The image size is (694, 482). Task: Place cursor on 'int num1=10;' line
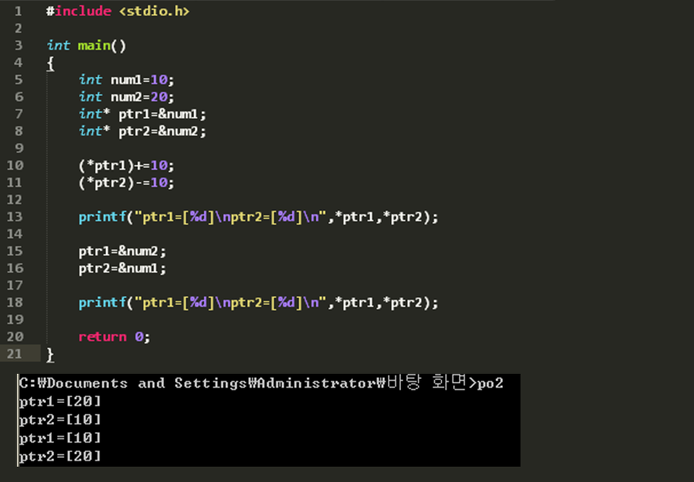click(127, 80)
